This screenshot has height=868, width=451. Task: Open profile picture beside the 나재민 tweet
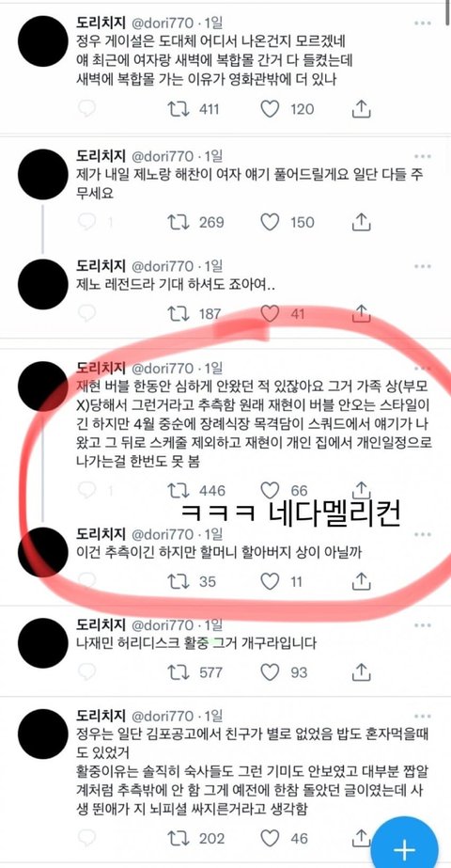pos(42,643)
